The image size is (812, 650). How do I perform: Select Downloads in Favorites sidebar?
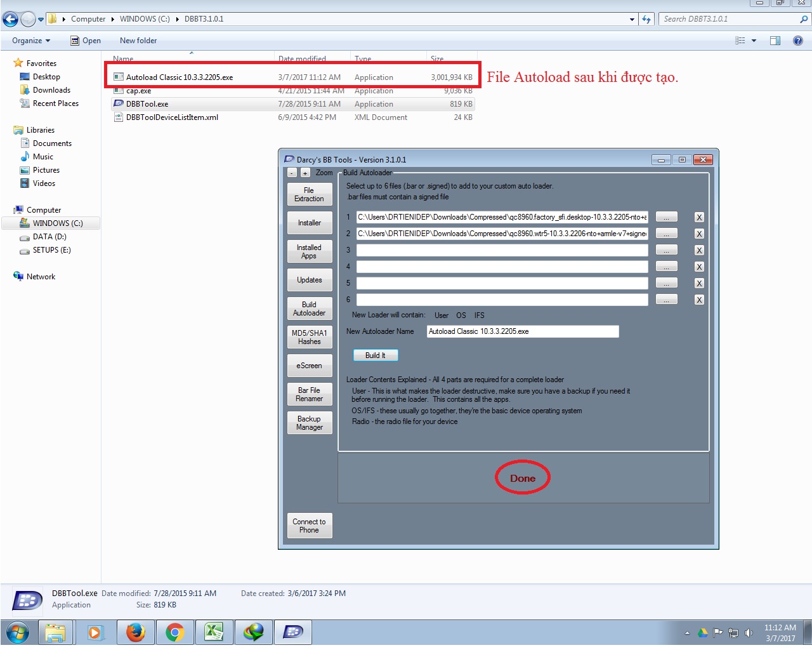(x=51, y=90)
